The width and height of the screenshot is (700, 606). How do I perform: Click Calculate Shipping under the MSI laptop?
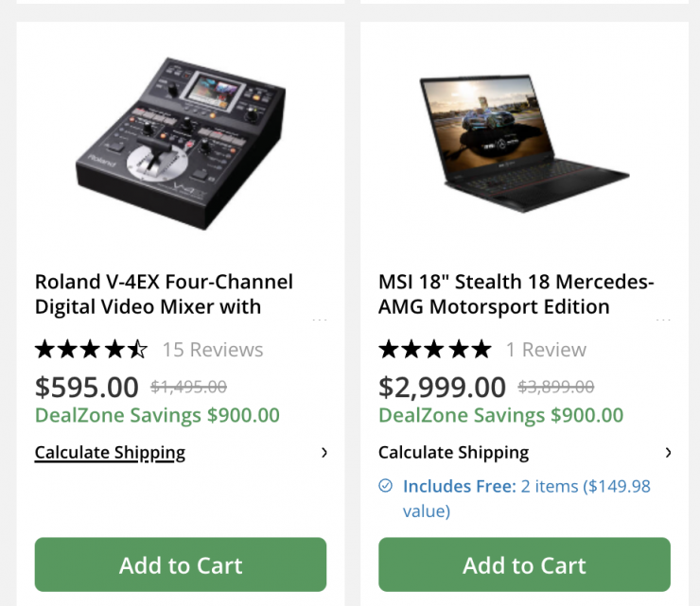453,452
